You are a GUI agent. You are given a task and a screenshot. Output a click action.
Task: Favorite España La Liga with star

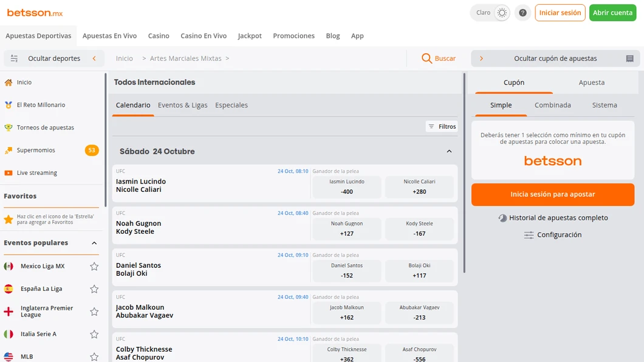94,289
